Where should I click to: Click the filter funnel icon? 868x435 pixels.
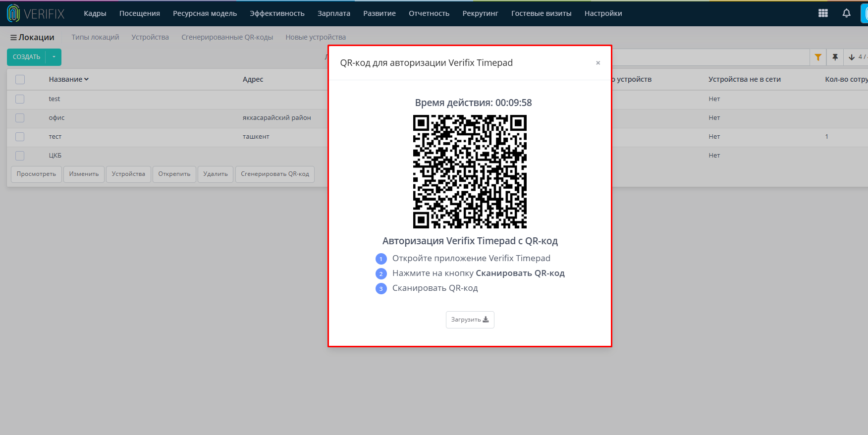tap(818, 57)
